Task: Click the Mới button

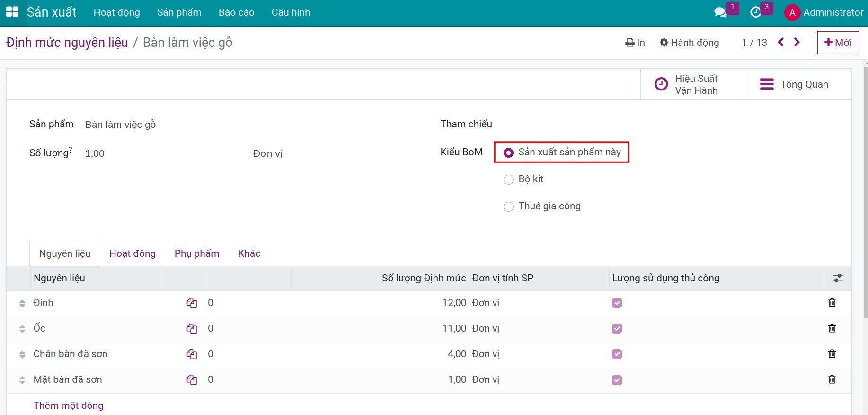Action: (838, 43)
